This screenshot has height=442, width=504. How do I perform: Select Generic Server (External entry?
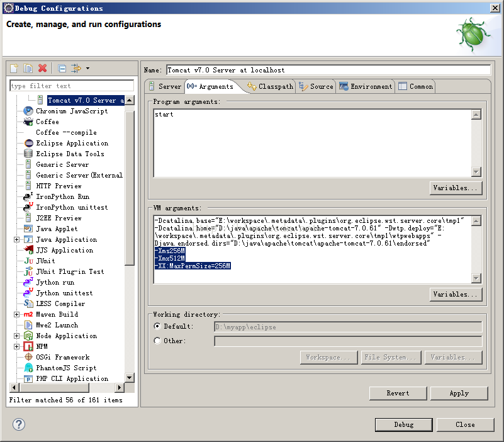[x=79, y=175]
